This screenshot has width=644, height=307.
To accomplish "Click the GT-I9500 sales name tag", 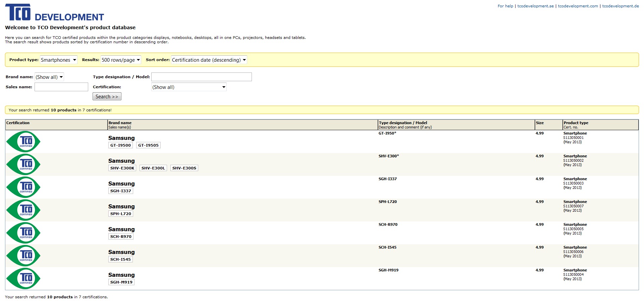I will [120, 145].
